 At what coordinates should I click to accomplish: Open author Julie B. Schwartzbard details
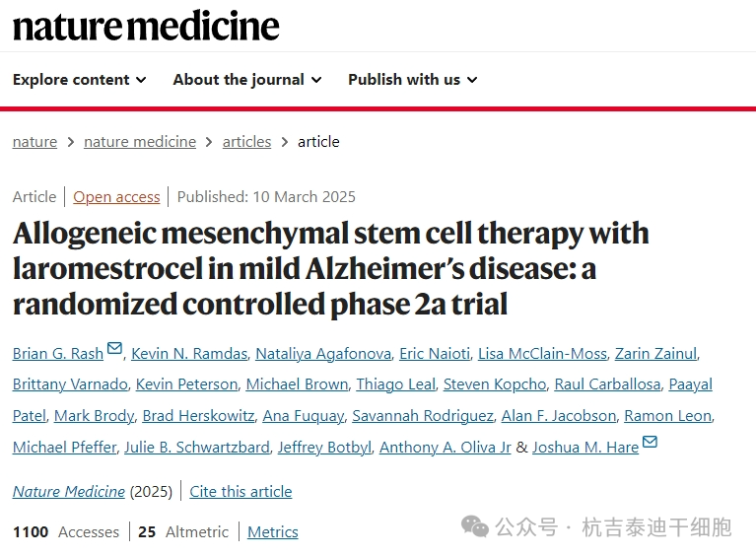pos(196,448)
